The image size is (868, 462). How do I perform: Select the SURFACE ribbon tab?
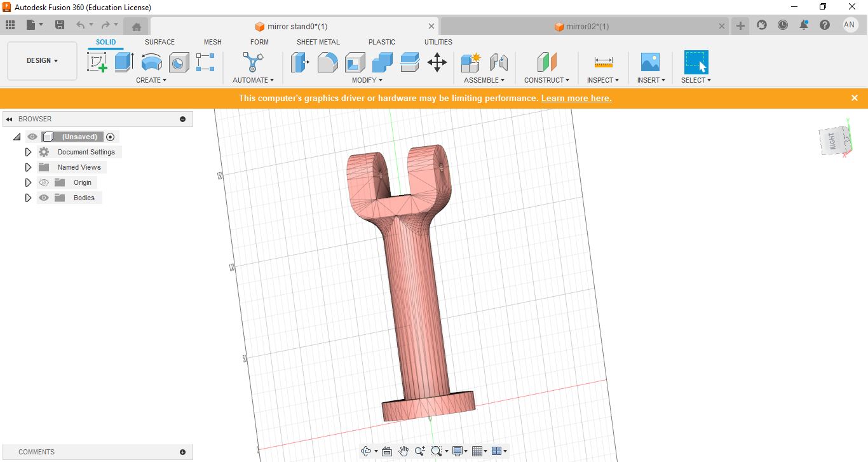coord(159,42)
